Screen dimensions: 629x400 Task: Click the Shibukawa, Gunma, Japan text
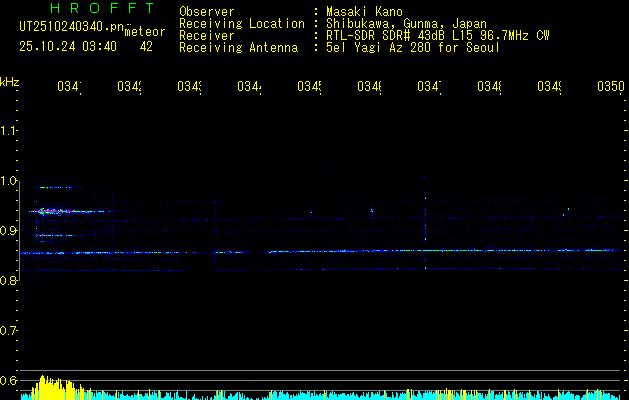[x=406, y=24]
